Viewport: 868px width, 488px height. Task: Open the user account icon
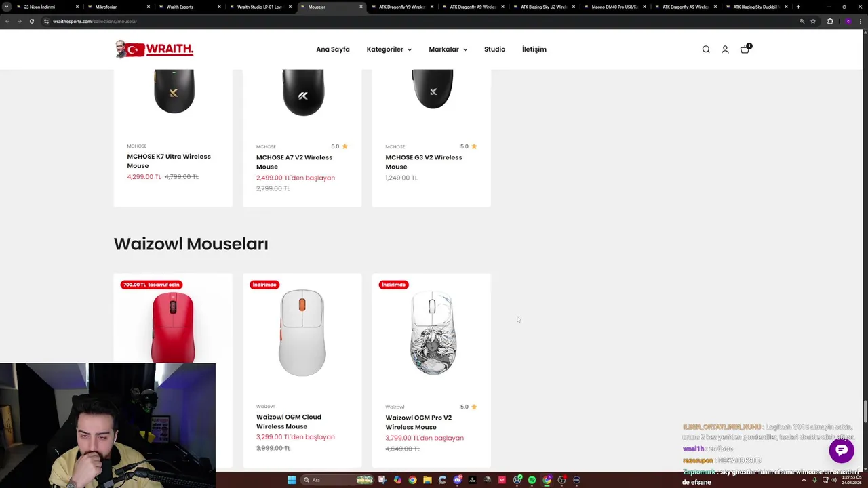click(725, 49)
